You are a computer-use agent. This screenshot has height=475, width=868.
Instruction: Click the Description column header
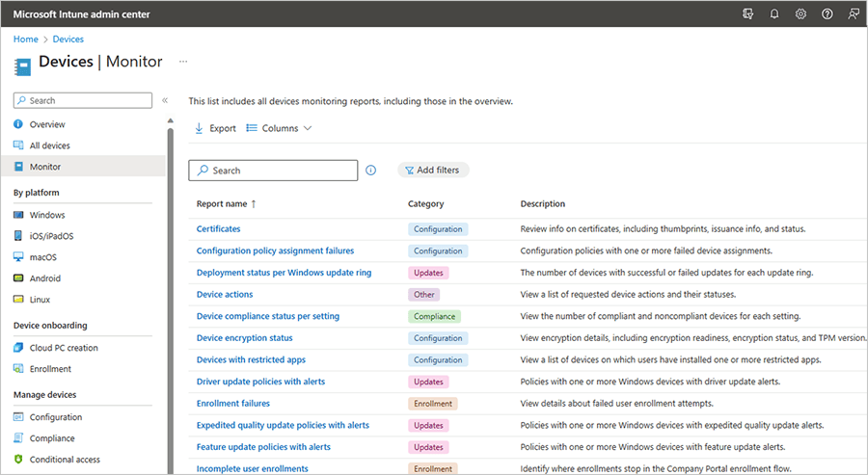pyautogui.click(x=542, y=203)
